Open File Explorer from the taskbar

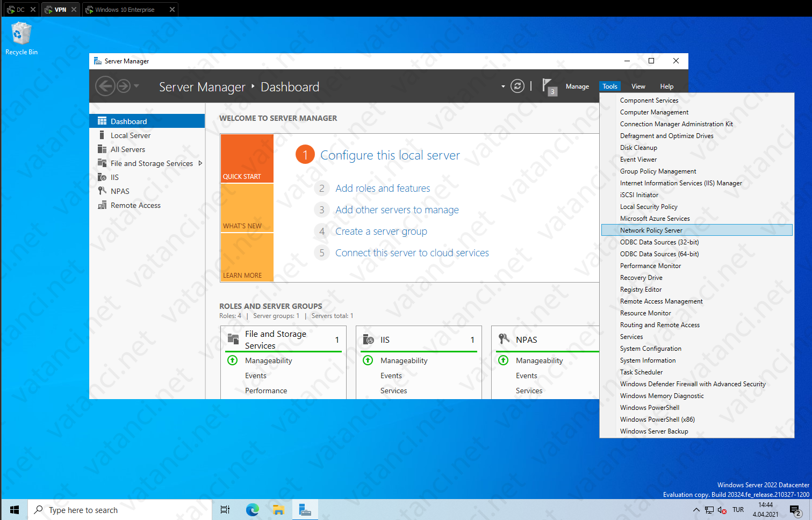tap(278, 509)
